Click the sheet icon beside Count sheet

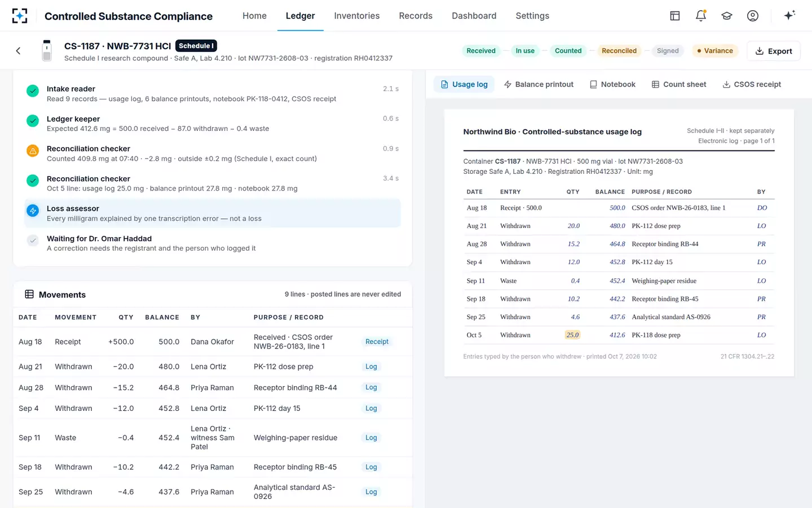click(x=655, y=84)
